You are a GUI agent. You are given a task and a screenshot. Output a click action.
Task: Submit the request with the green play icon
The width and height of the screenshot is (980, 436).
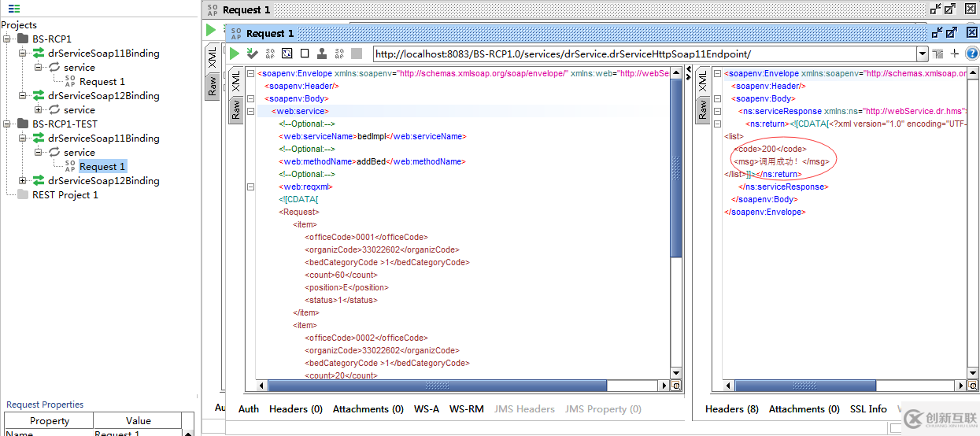point(235,54)
